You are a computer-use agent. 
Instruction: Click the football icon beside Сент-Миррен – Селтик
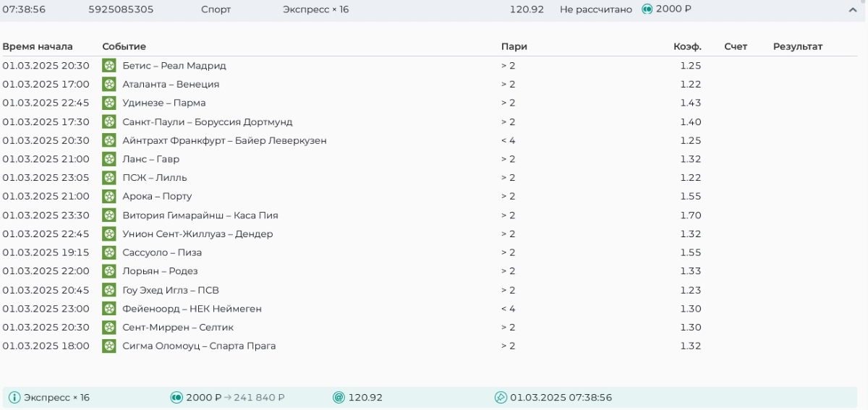[x=109, y=328]
